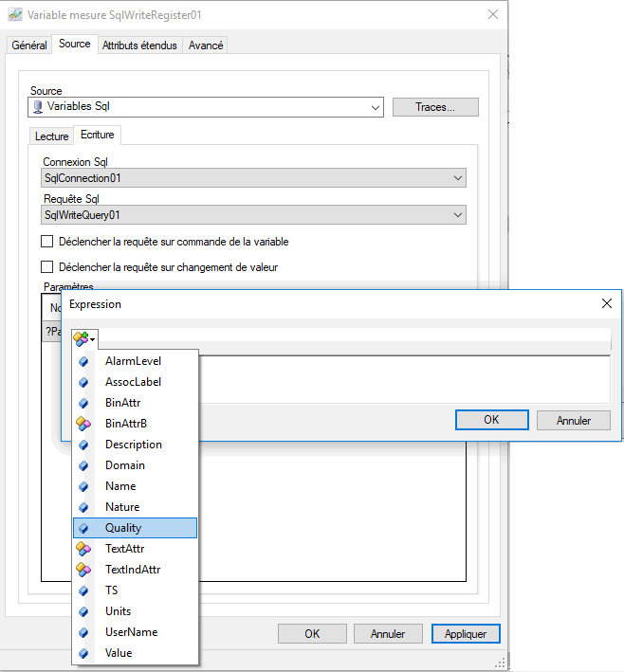Click the icon next to TextIndAttr

click(x=83, y=570)
